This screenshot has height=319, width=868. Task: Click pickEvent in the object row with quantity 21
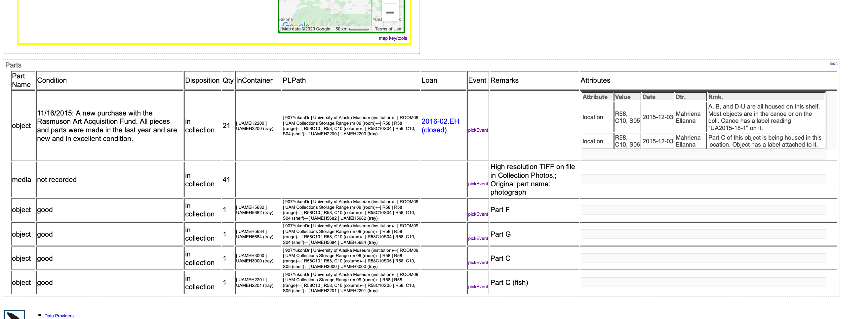click(x=478, y=130)
